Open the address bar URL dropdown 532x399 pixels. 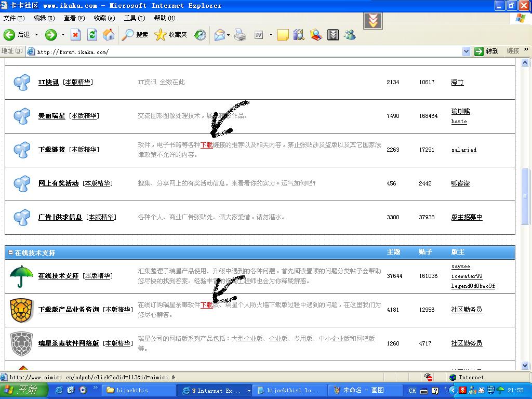point(466,51)
